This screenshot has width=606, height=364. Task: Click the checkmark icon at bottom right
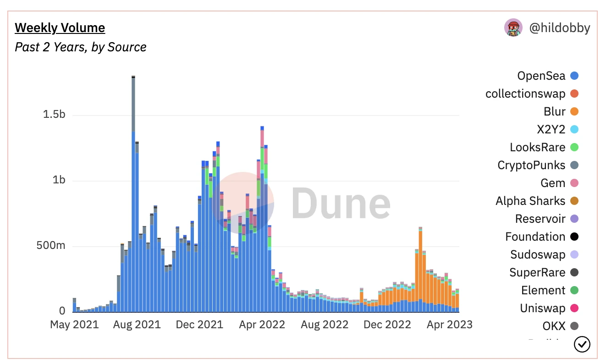coord(582,344)
